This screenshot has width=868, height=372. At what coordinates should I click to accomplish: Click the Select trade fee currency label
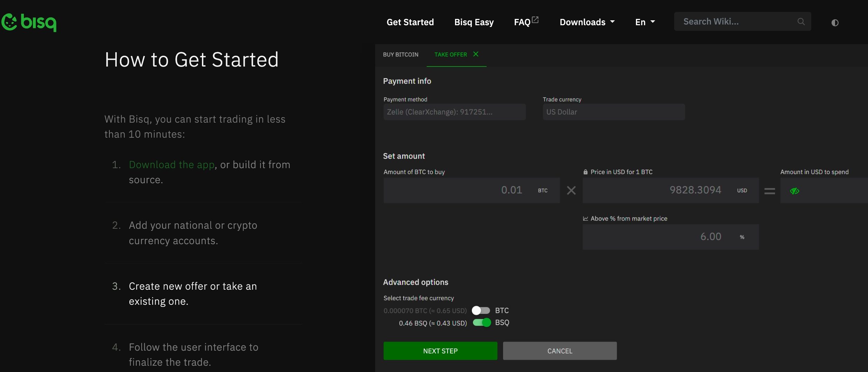tap(419, 298)
